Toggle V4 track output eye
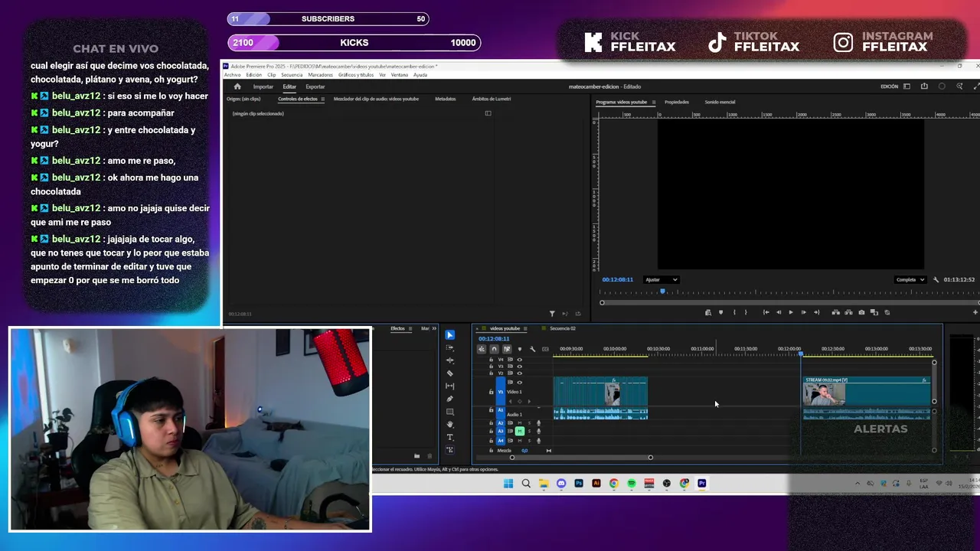Screen dimensions: 980x551 tap(519, 360)
